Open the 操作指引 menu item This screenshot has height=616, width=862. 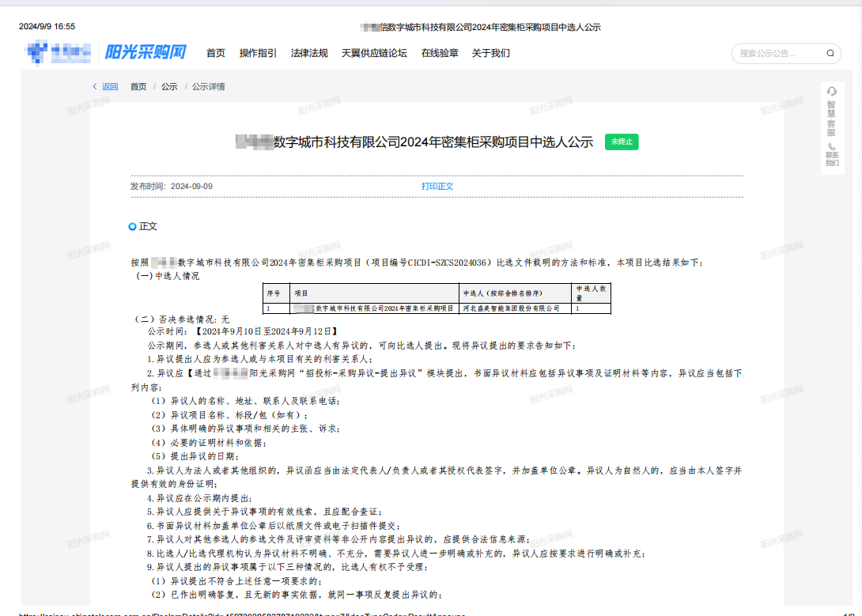pyautogui.click(x=258, y=53)
